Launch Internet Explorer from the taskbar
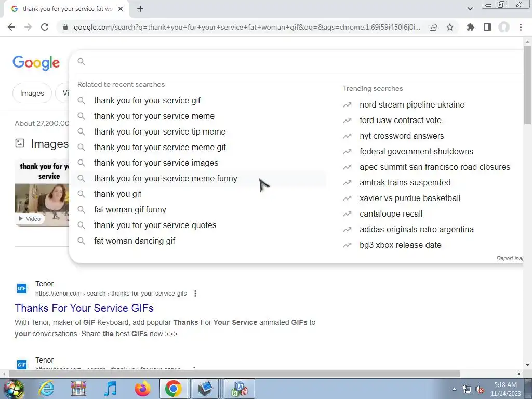532x399 pixels. (46, 389)
